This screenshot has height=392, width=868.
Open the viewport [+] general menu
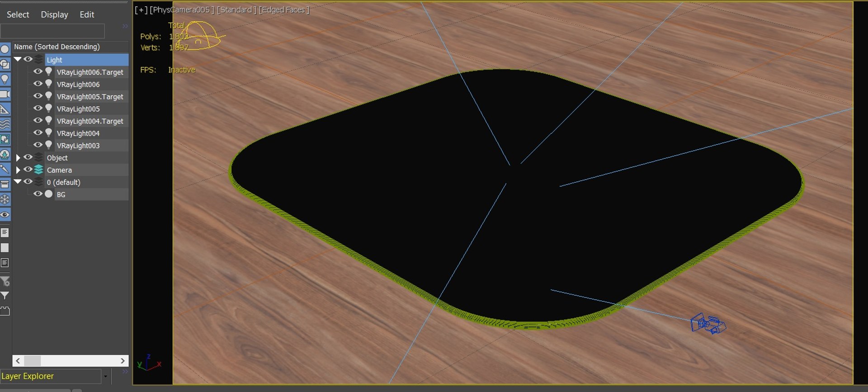[x=141, y=9]
